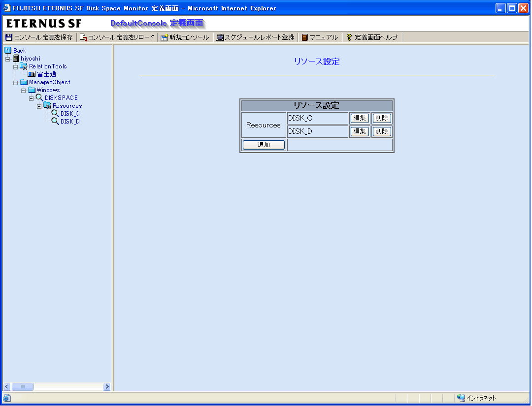This screenshot has height=406, width=532.
Task: Click the Back icon in tree
Action: tap(8, 51)
